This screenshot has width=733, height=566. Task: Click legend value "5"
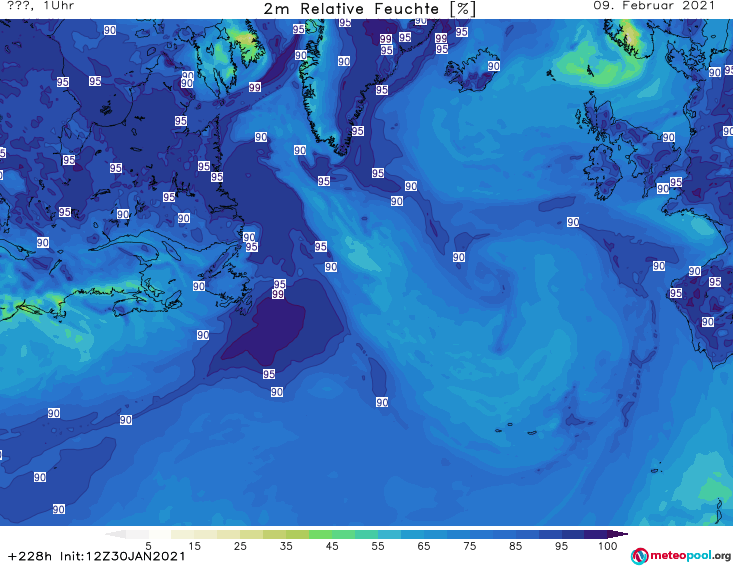coord(148,546)
